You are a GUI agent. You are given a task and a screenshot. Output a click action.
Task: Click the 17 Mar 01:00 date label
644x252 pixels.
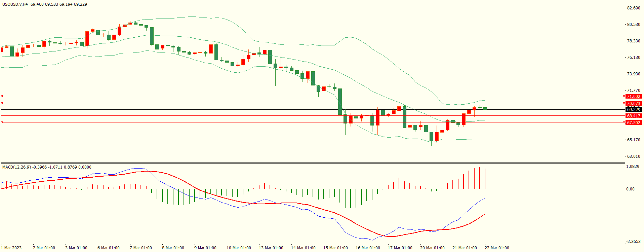tap(400, 248)
